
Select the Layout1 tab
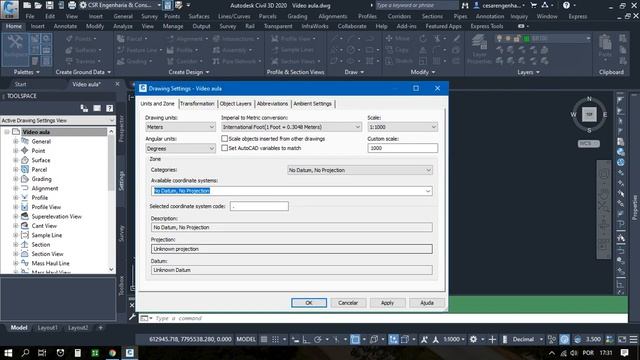point(48,328)
